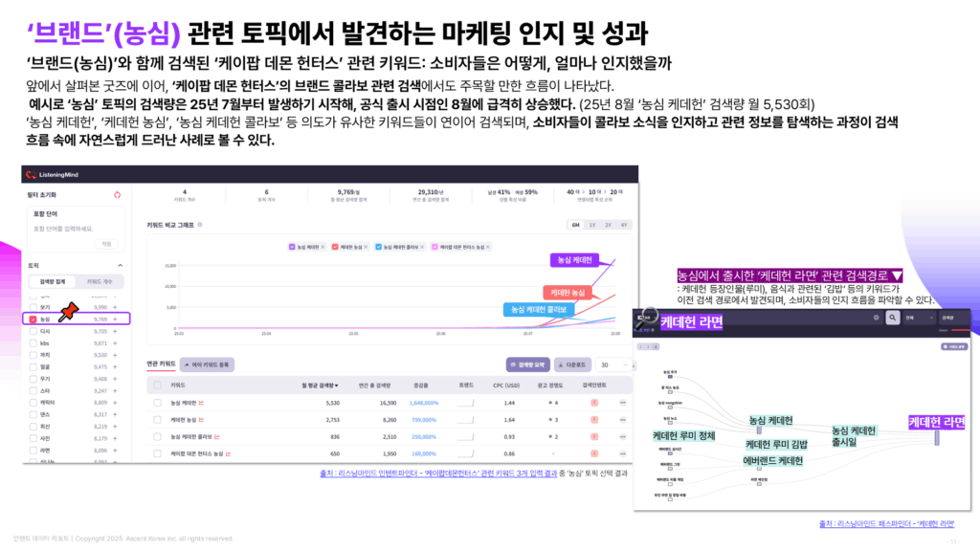Toggle the select-all checkbox in keyword table header

click(x=158, y=386)
